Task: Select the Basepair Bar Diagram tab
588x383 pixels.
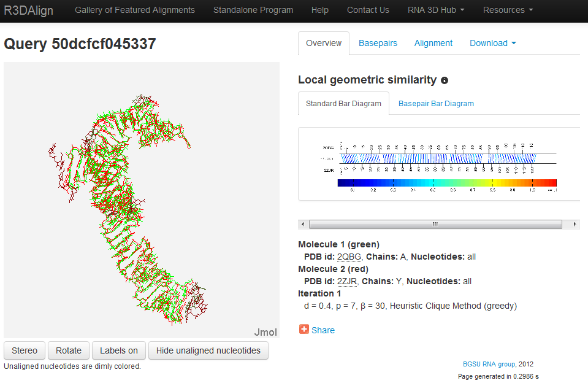Action: (x=436, y=104)
